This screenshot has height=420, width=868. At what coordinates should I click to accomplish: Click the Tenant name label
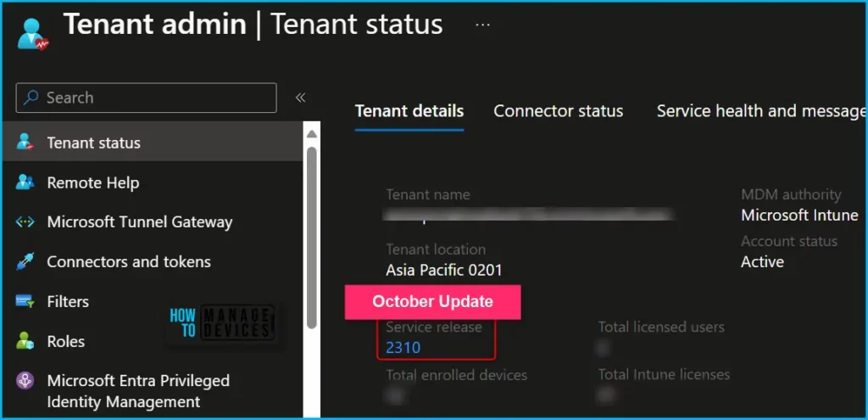tap(428, 195)
